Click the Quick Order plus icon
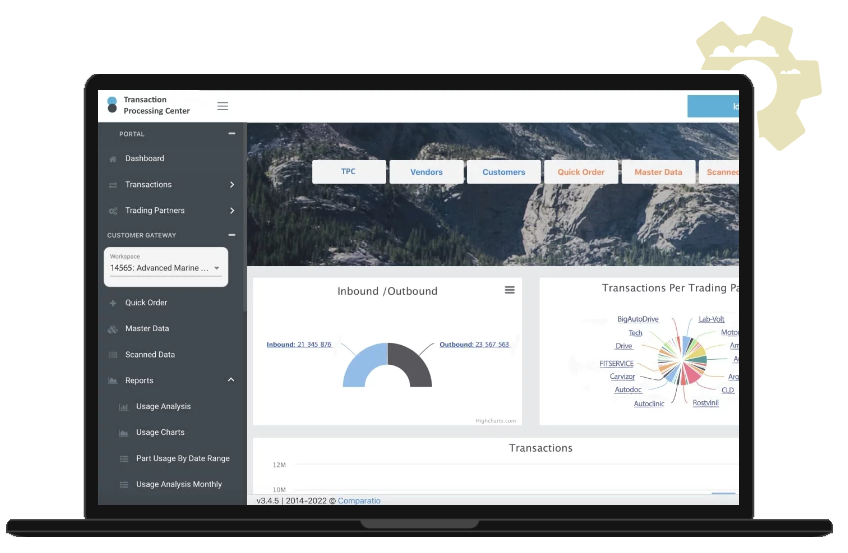 coord(113,303)
